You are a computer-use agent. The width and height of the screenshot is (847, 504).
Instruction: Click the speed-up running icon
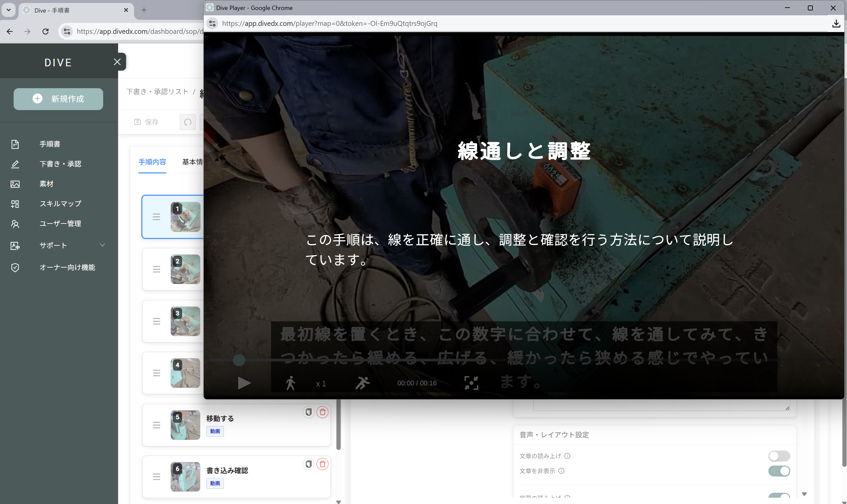[362, 383]
